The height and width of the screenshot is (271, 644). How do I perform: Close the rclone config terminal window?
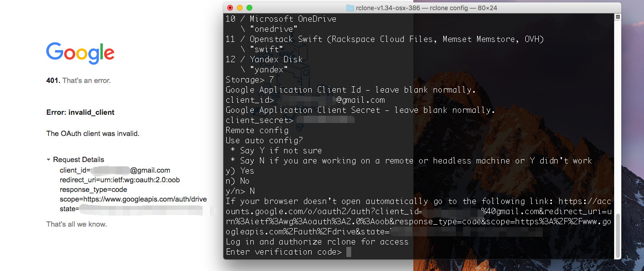230,8
